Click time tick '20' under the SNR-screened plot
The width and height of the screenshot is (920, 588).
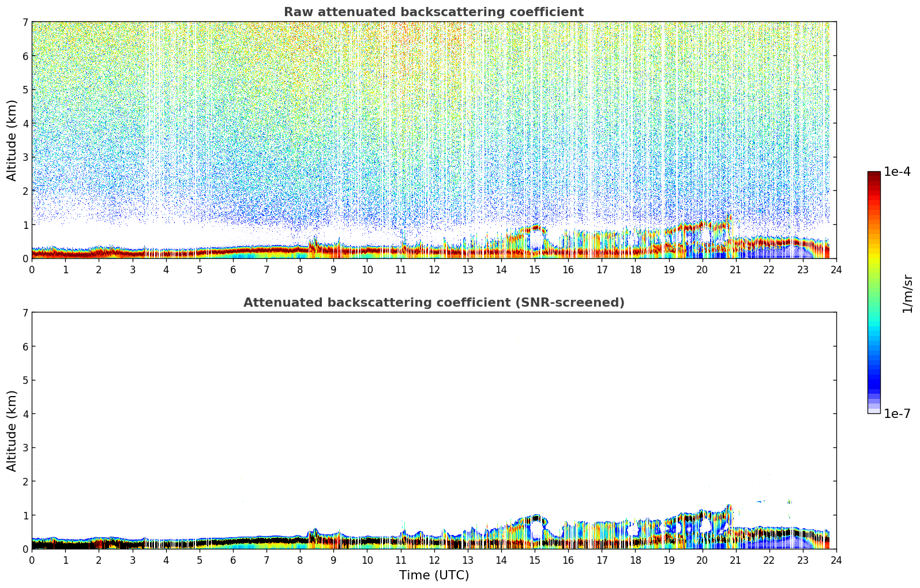[702, 560]
